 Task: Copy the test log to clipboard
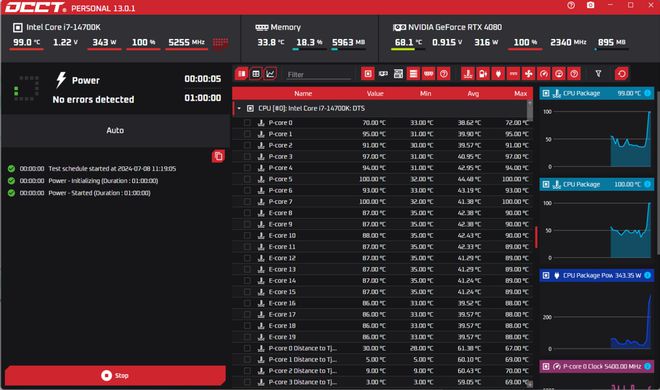[218, 157]
